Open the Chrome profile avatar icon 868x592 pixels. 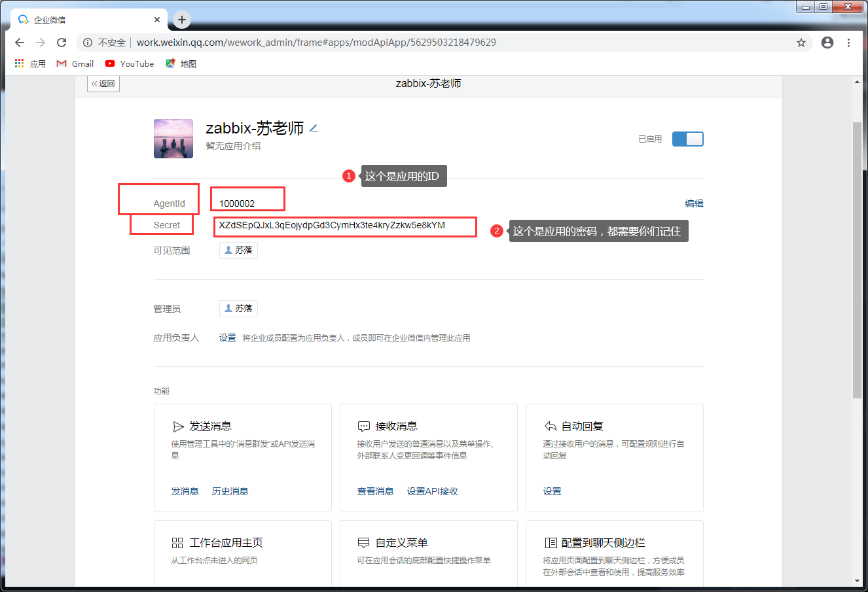click(x=827, y=43)
